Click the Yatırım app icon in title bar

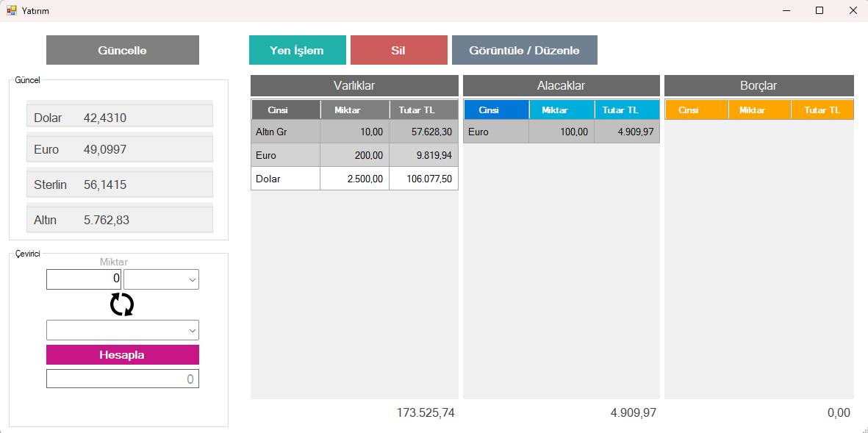11,10
